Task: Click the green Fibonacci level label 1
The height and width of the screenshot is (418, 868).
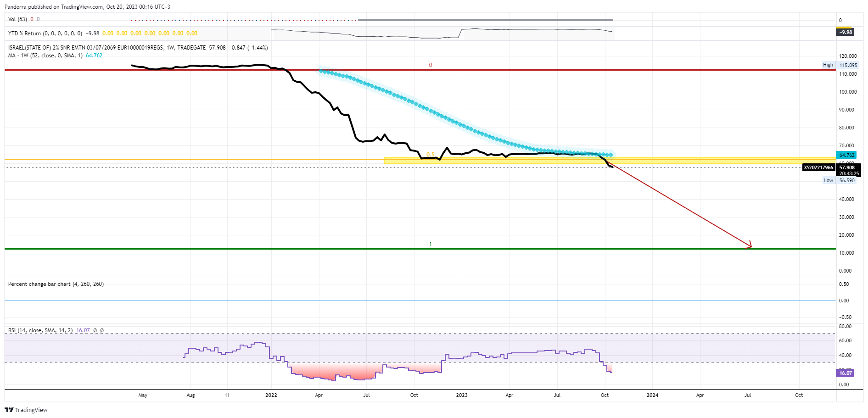Action: coord(431,244)
